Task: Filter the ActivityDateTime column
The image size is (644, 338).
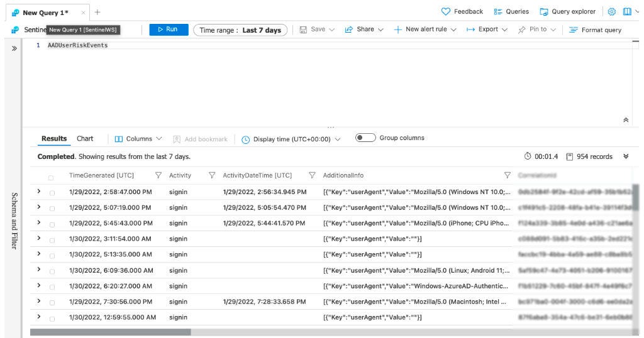Action: pyautogui.click(x=312, y=175)
